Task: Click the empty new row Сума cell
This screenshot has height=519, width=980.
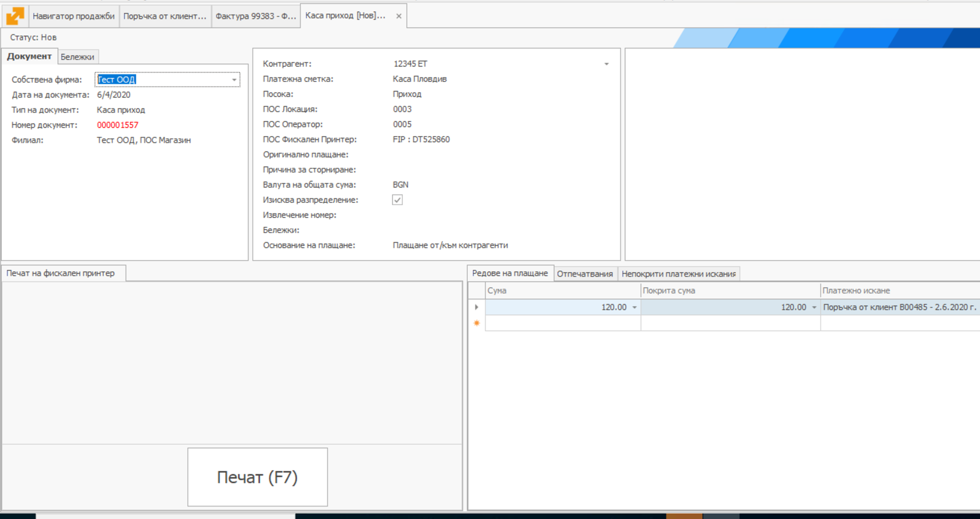Action: (x=563, y=323)
